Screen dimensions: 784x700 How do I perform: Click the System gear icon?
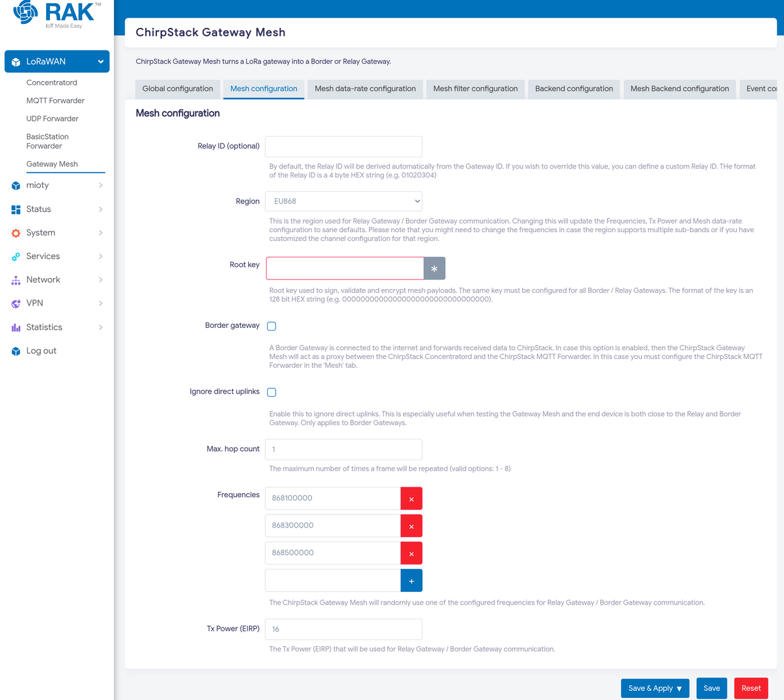(16, 233)
